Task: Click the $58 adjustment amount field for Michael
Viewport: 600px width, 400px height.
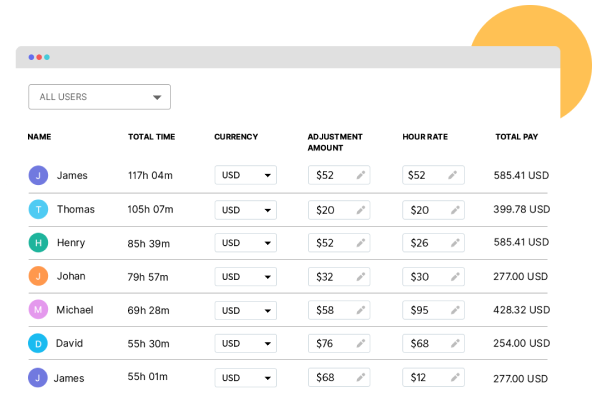Action: point(339,310)
